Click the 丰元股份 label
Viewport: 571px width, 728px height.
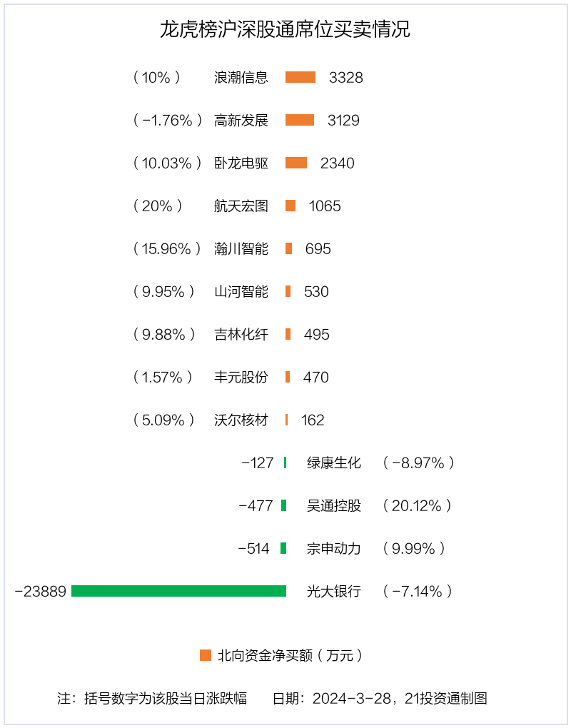(241, 377)
